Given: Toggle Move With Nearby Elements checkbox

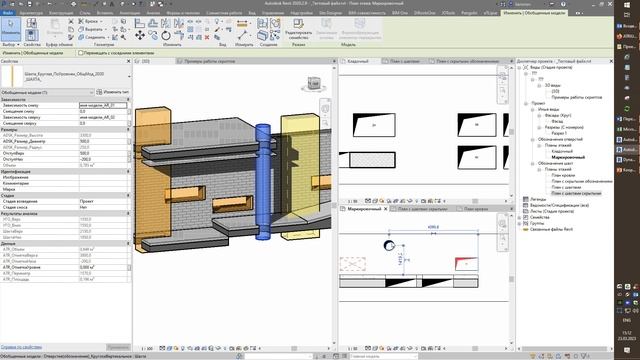Looking at the screenshot, I should point(80,53).
